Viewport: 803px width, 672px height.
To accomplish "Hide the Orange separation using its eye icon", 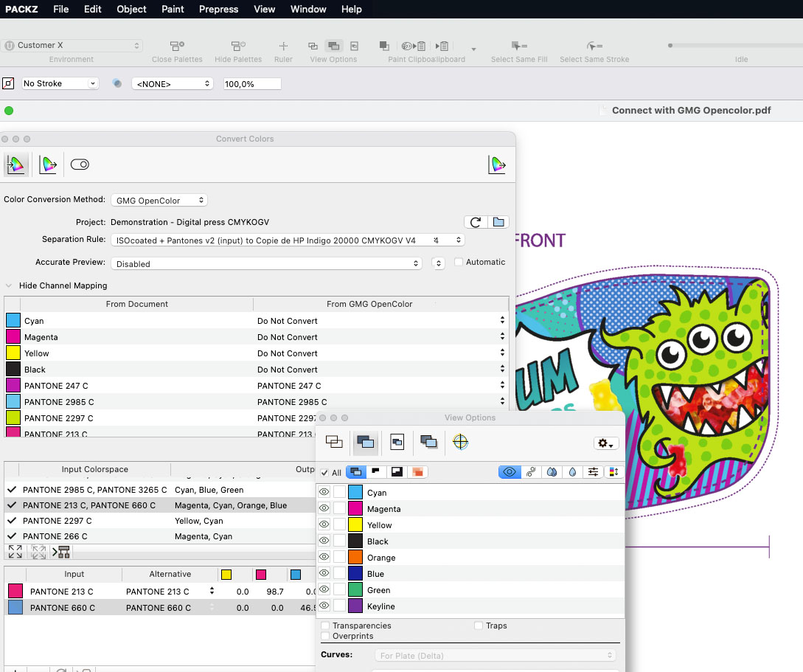I will 324,557.
